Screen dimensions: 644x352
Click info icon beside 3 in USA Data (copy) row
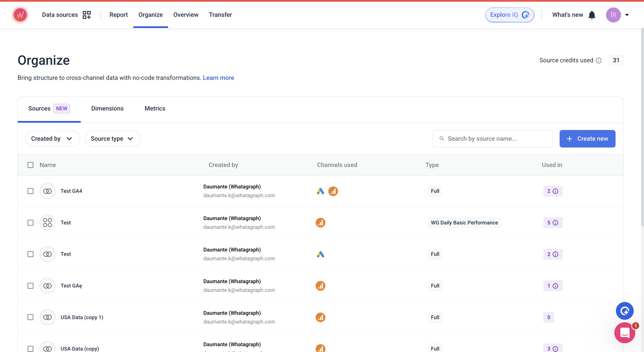555,349
